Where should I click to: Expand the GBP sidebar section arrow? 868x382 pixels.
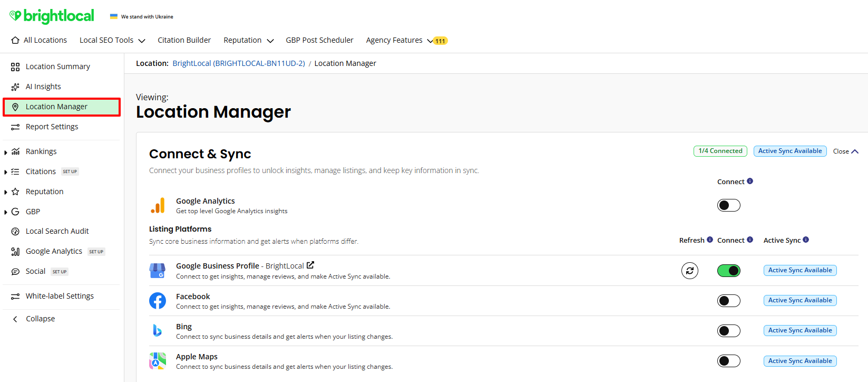pyautogui.click(x=6, y=212)
